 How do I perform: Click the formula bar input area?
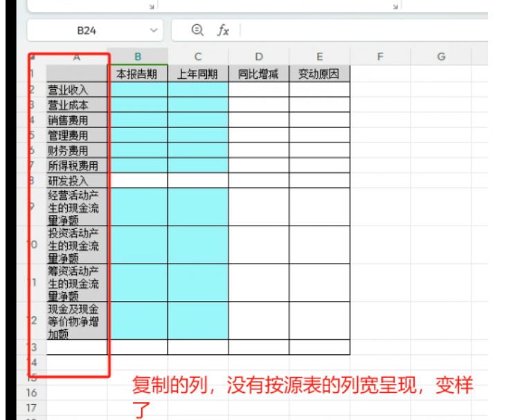[x=365, y=30]
